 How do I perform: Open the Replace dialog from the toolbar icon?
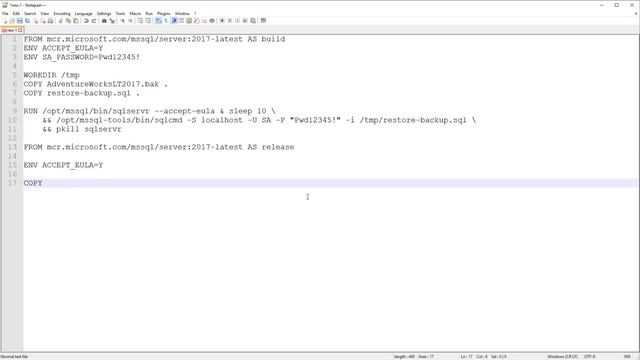pos(112,20)
